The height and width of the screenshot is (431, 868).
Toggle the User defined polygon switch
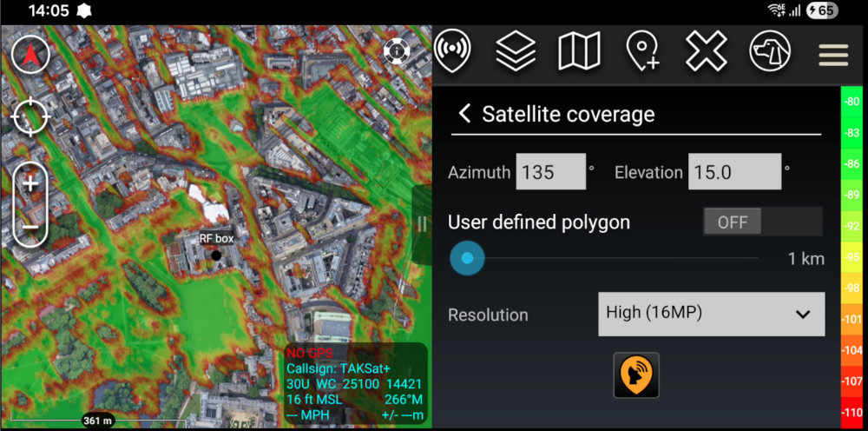[762, 222]
